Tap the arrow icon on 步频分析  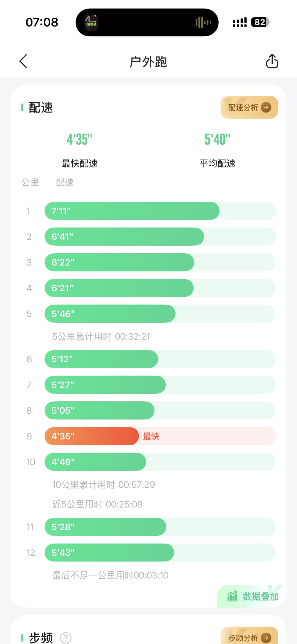[266, 638]
